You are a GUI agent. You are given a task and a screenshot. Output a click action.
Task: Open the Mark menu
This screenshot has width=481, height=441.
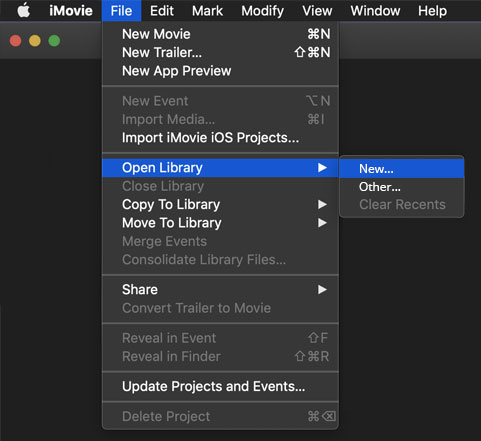point(207,11)
